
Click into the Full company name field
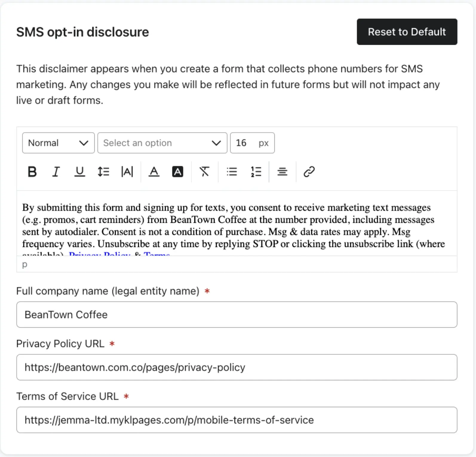(x=237, y=315)
